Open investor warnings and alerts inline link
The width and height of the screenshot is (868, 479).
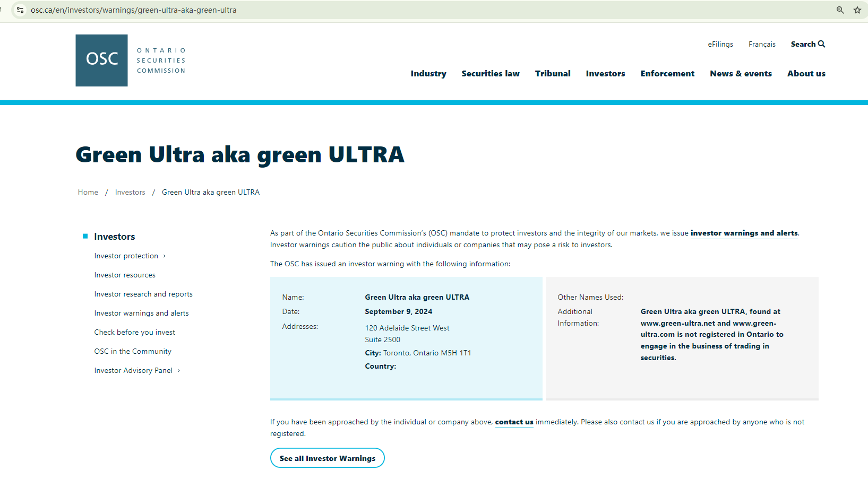pyautogui.click(x=744, y=233)
